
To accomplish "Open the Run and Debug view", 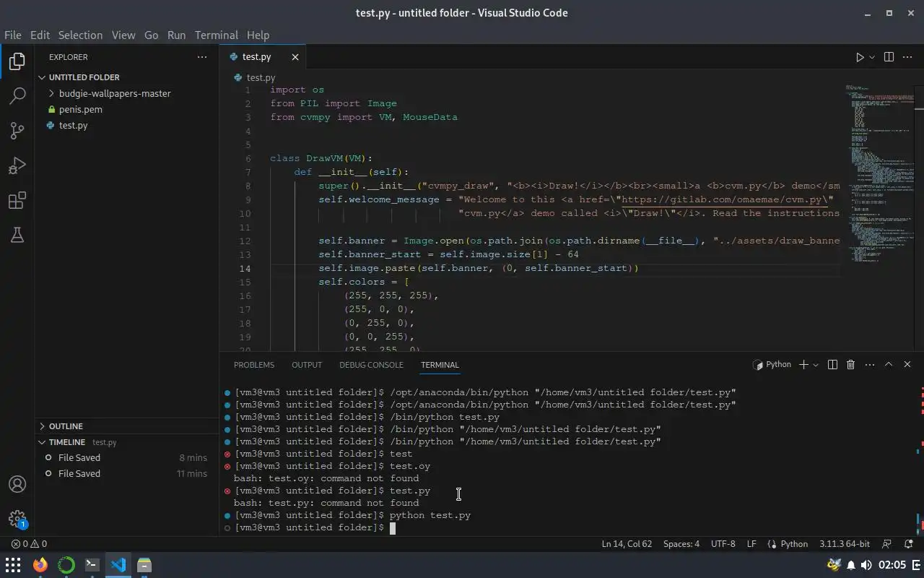I will 17,165.
